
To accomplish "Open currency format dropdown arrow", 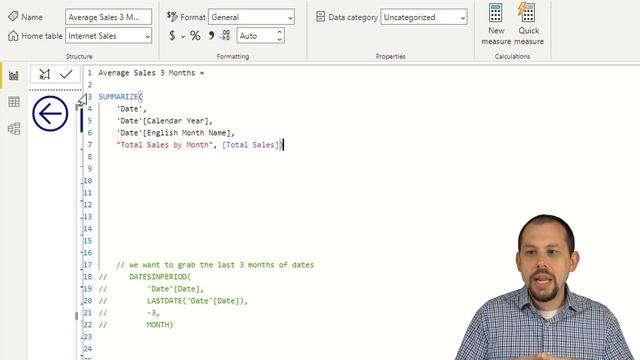I will pos(183,37).
